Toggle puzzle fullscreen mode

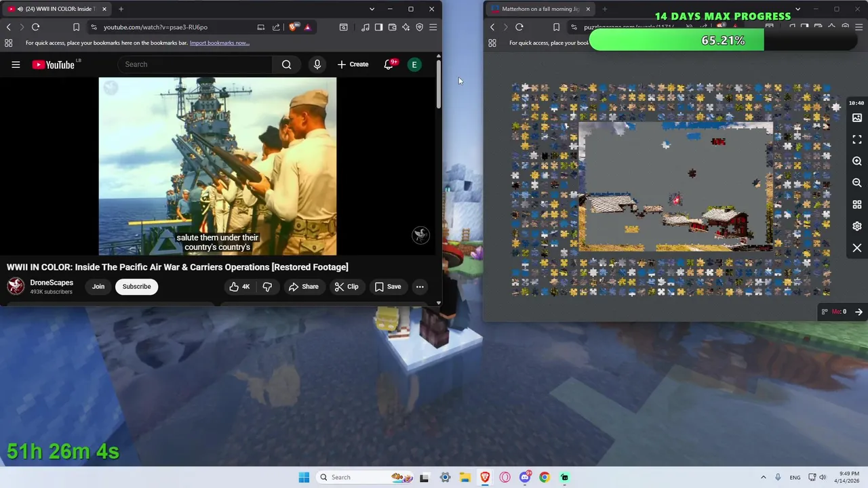[857, 140]
